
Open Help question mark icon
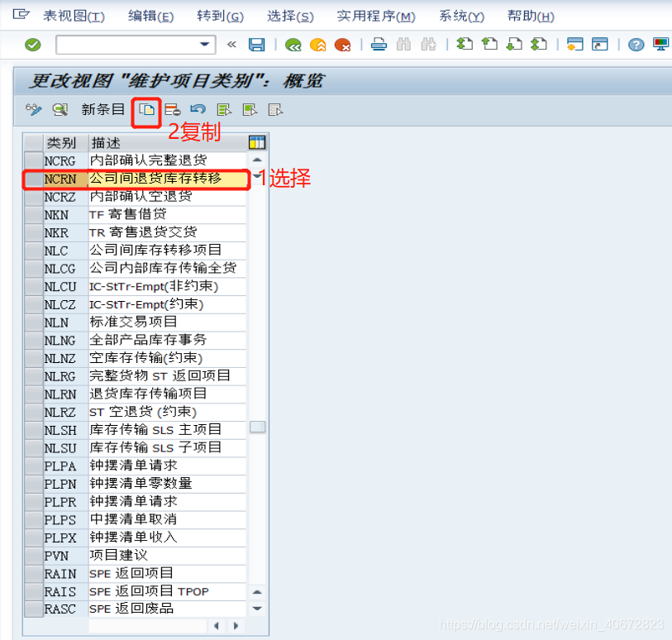tap(636, 45)
